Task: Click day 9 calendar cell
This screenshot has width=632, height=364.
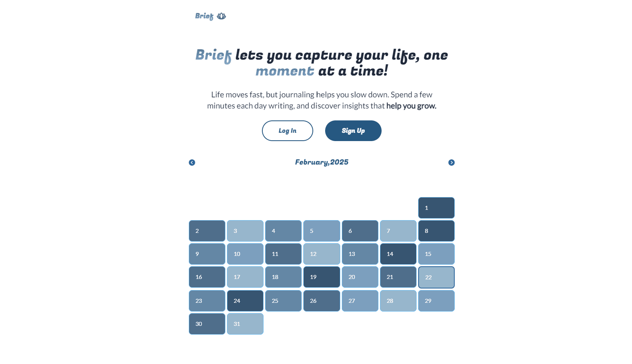Action: click(207, 254)
